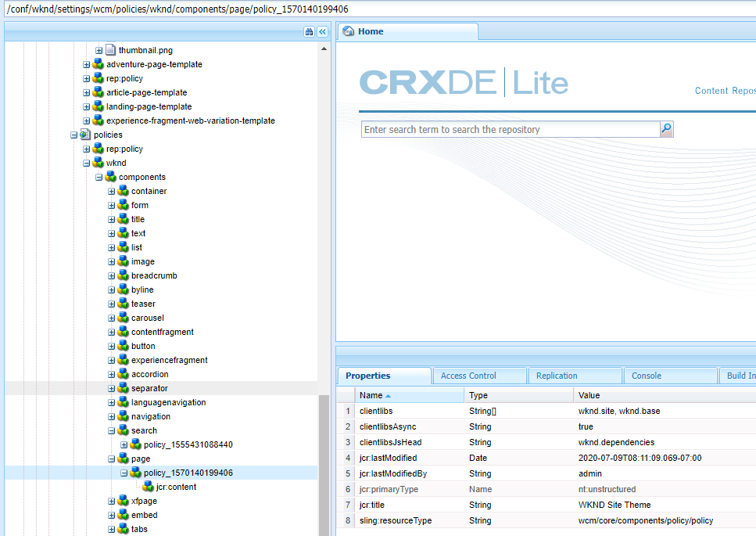Sort by the Name column header

[410, 395]
